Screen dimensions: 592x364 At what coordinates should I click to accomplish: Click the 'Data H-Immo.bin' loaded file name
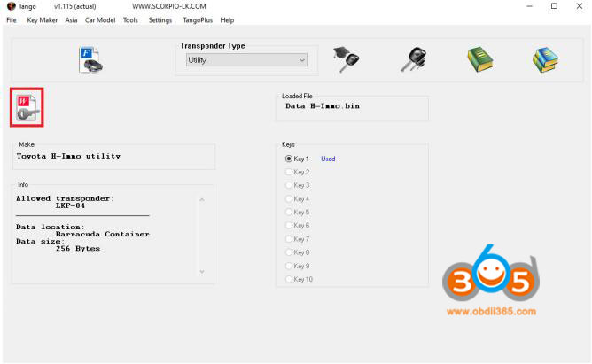[x=323, y=106]
